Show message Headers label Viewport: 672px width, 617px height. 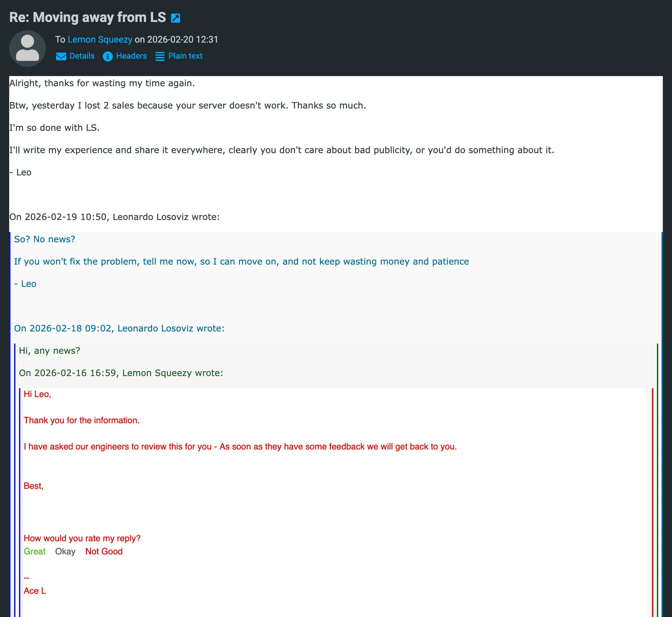point(131,56)
